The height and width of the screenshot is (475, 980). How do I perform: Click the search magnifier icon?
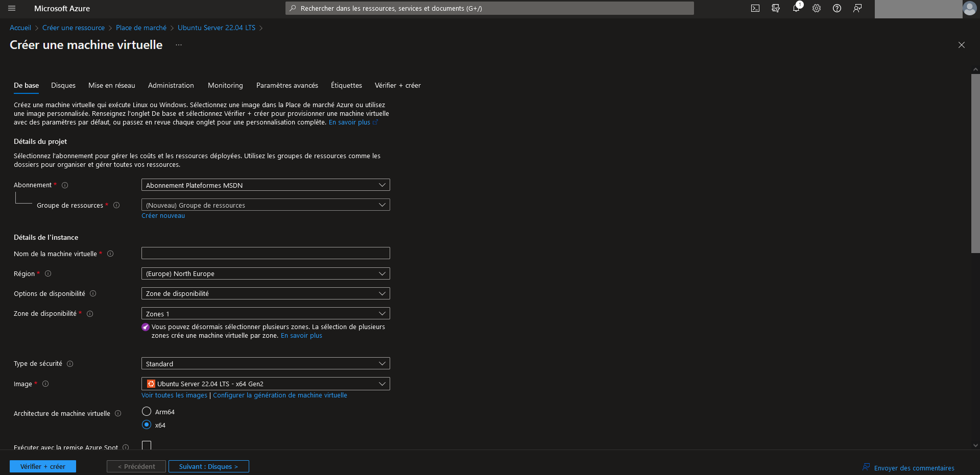[x=293, y=8]
